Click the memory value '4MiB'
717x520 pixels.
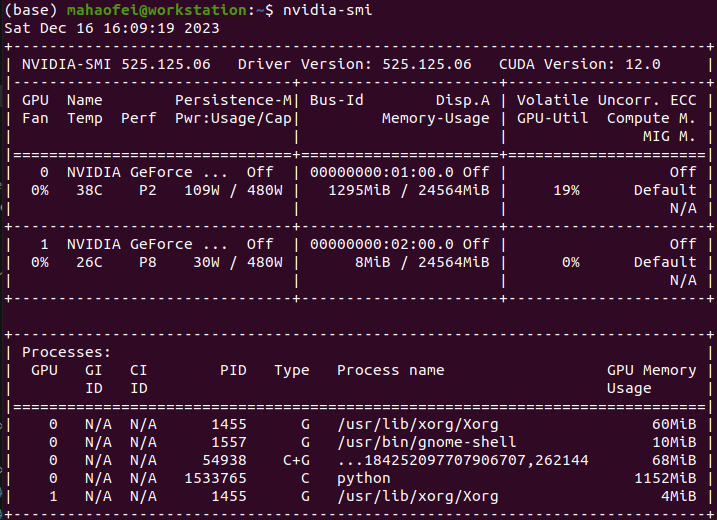pos(679,496)
